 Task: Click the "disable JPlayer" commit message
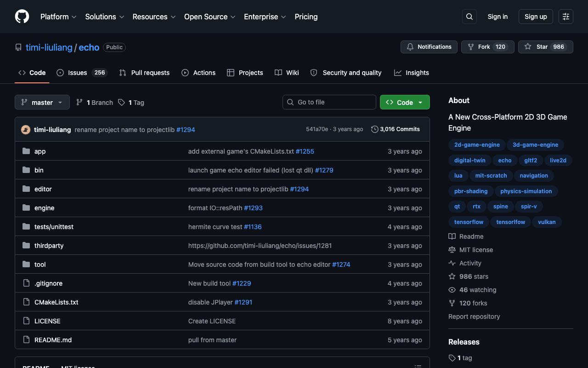tap(210, 302)
